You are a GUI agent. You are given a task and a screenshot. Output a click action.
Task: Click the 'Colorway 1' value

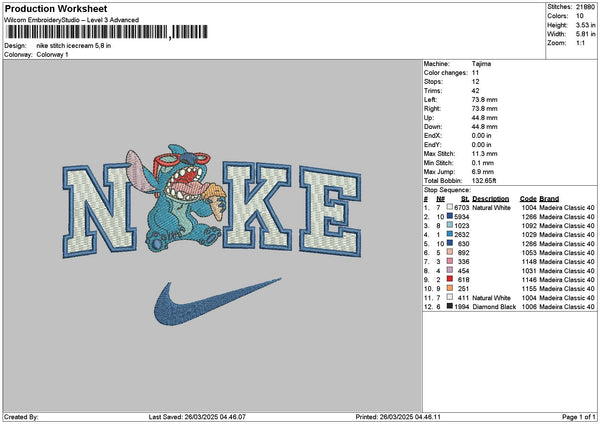pyautogui.click(x=52, y=55)
